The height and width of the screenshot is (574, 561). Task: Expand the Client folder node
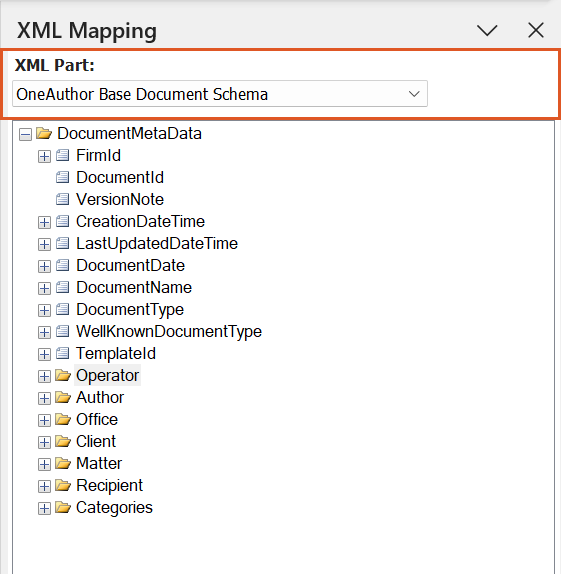[44, 442]
